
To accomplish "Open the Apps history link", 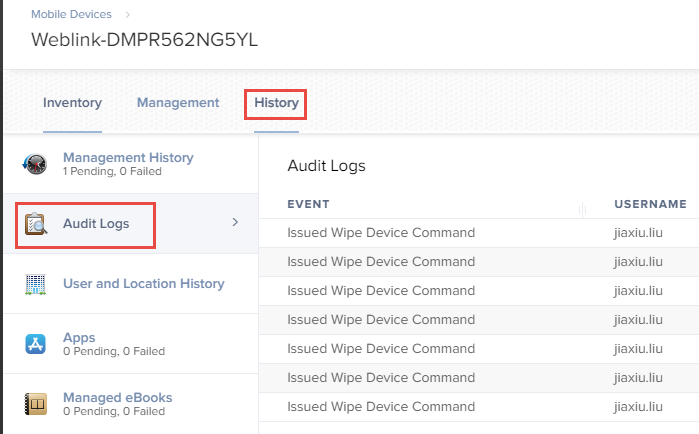I will [x=79, y=338].
